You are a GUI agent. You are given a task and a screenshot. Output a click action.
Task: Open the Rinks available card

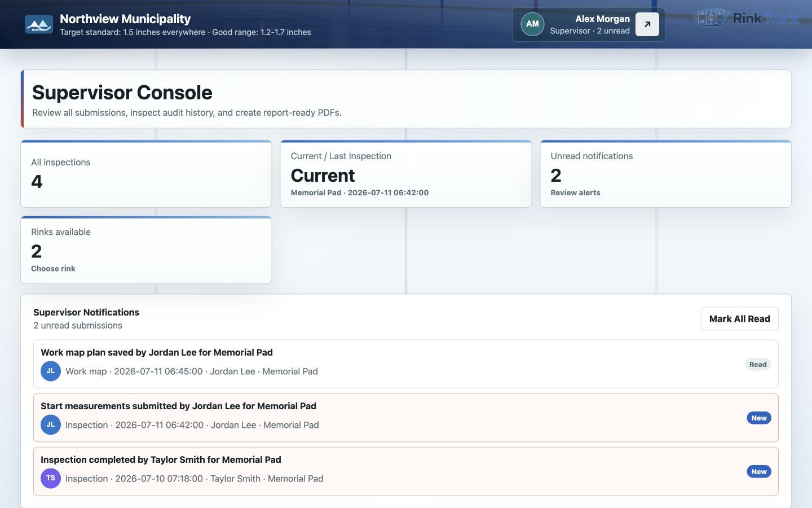click(146, 249)
